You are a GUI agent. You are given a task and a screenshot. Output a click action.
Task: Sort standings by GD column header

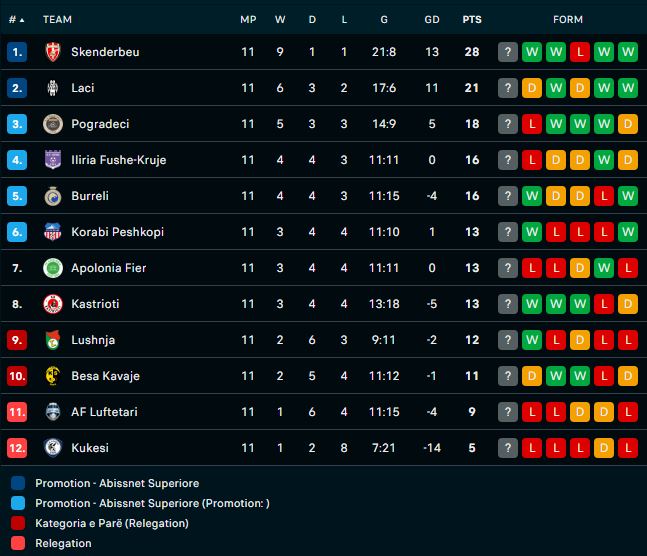(431, 20)
